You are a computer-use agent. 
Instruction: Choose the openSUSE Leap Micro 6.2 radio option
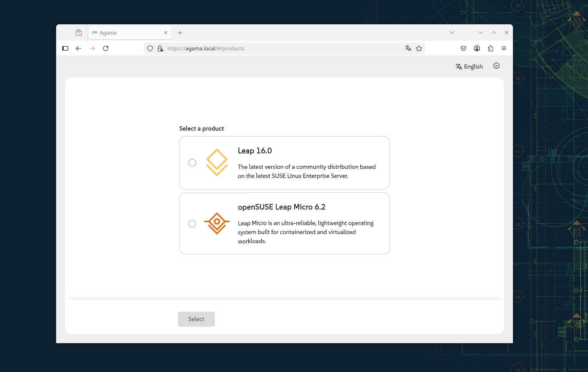192,224
